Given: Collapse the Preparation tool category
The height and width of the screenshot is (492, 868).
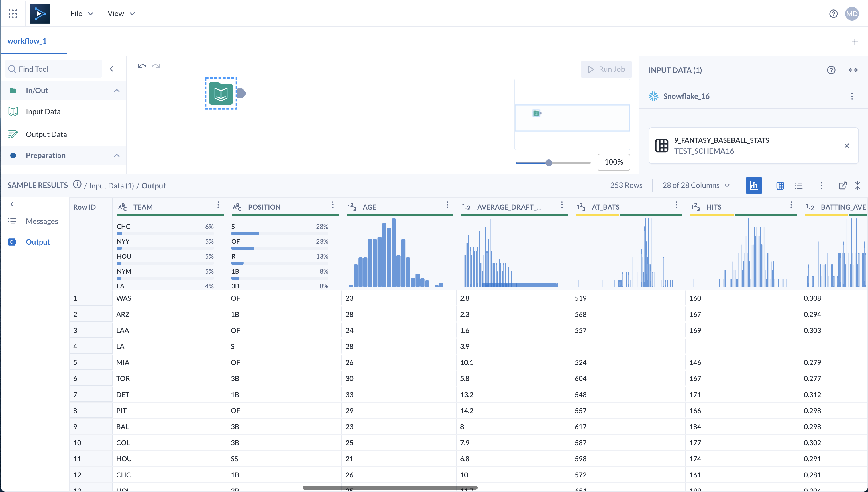Looking at the screenshot, I should coord(117,155).
